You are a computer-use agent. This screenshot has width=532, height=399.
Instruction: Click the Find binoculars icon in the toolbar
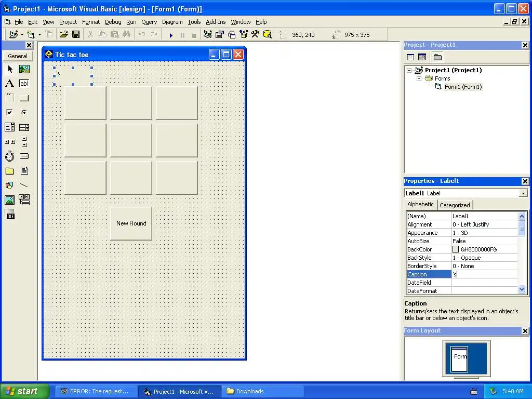coord(127,35)
